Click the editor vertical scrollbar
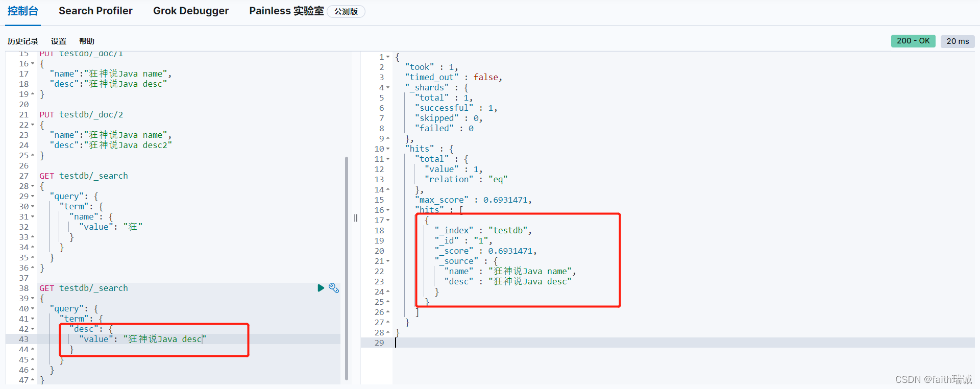 tap(347, 268)
